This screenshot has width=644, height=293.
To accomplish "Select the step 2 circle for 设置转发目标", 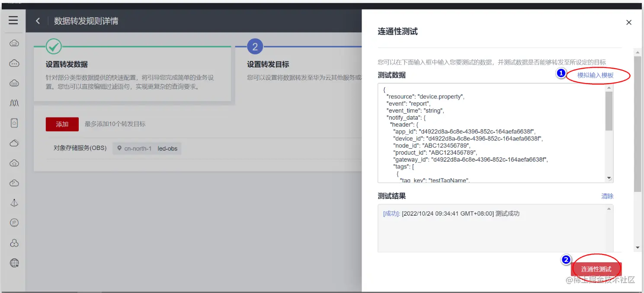I will pyautogui.click(x=254, y=46).
